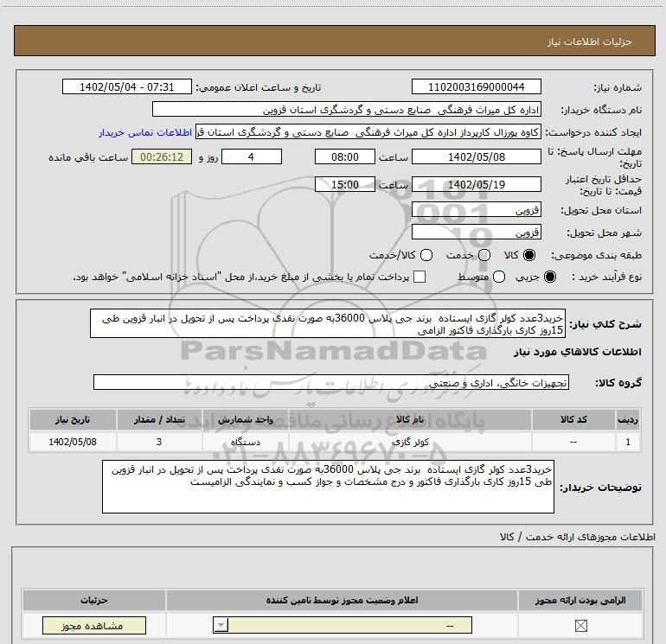Click the delivery city field قزوین
This screenshot has width=666, height=644.
476,232
